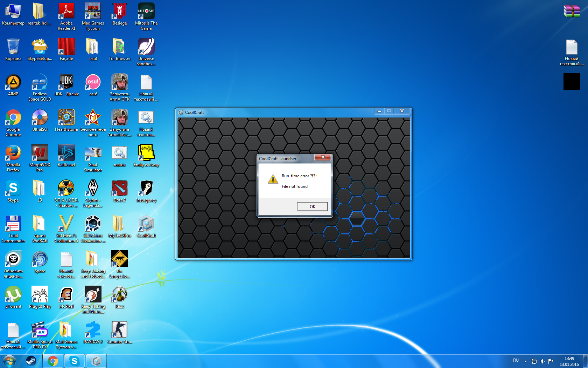
Task: Click the Battle.net desktop icon
Action: click(x=66, y=155)
